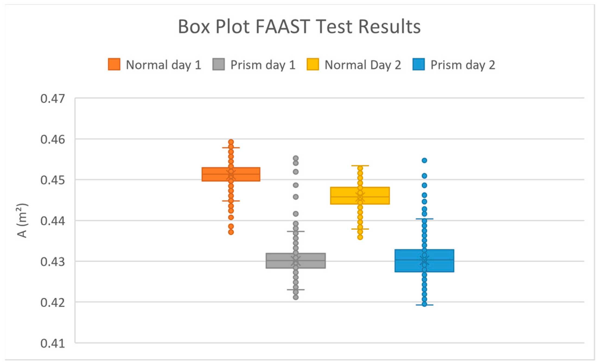Screen dimensions: 599x364
Task: Select the topmost gray outlier point
Action: tap(296, 158)
